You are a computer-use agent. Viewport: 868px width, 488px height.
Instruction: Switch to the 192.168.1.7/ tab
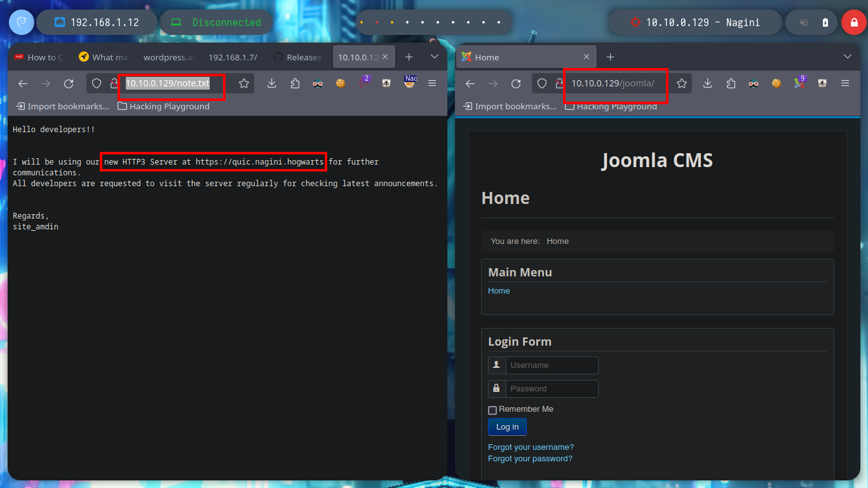(233, 57)
